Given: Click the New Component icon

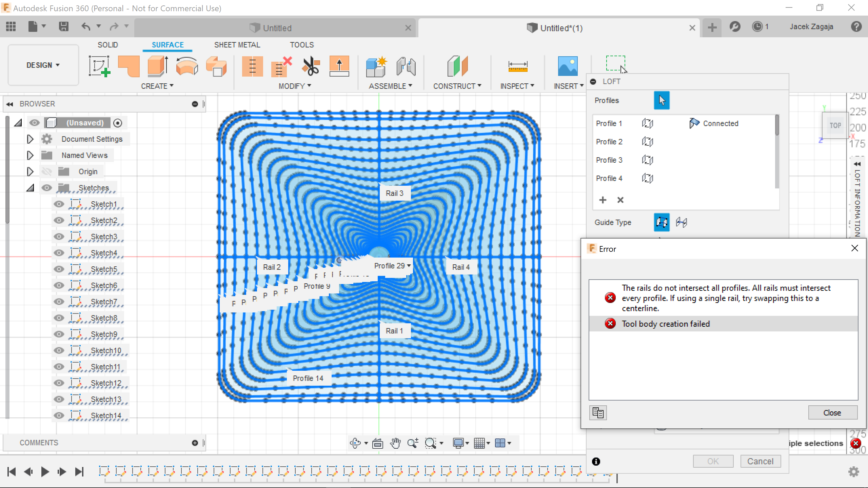Looking at the screenshot, I should coord(376,66).
